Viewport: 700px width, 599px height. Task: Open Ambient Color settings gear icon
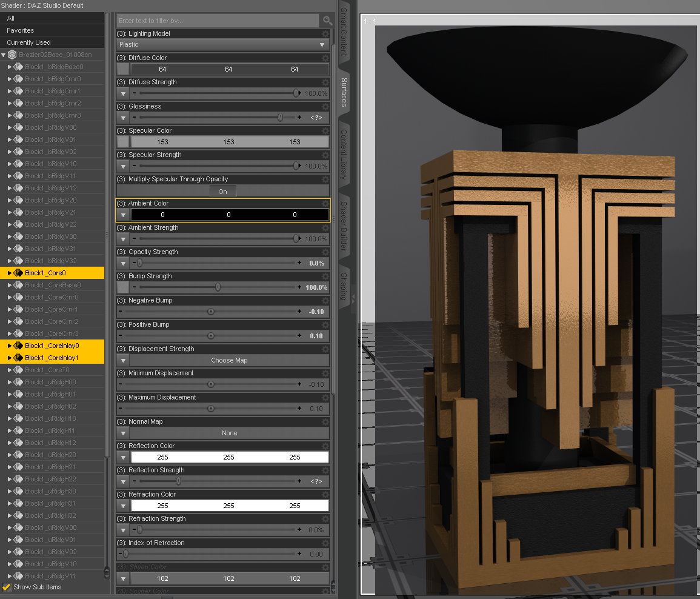click(325, 204)
